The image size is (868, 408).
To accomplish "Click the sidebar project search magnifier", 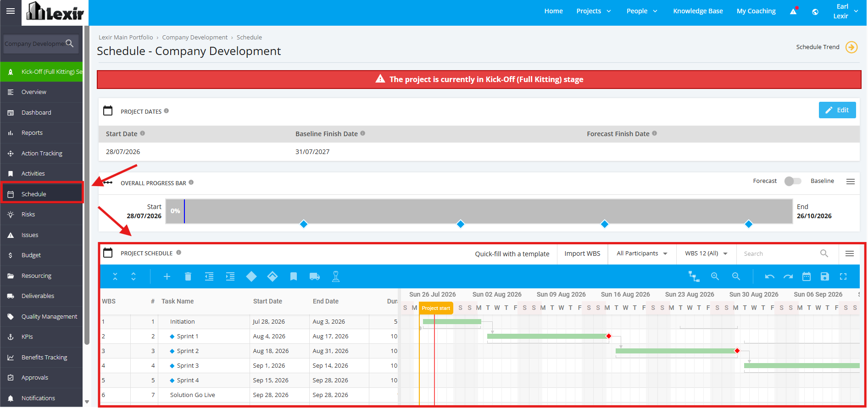I will click(x=70, y=44).
